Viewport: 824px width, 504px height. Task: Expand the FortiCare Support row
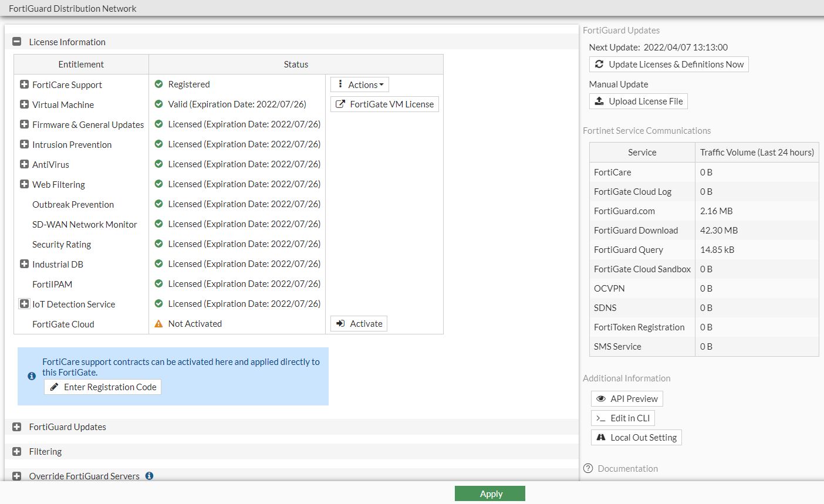24,84
